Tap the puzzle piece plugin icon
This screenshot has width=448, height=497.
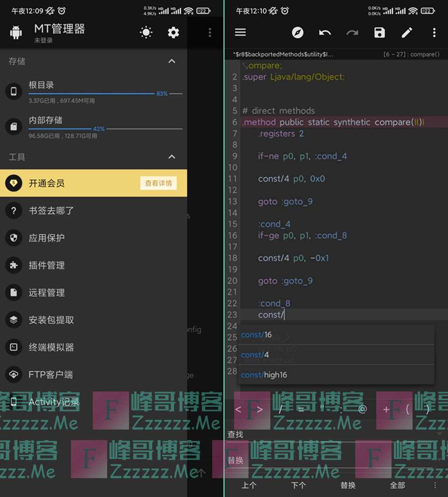click(x=14, y=265)
